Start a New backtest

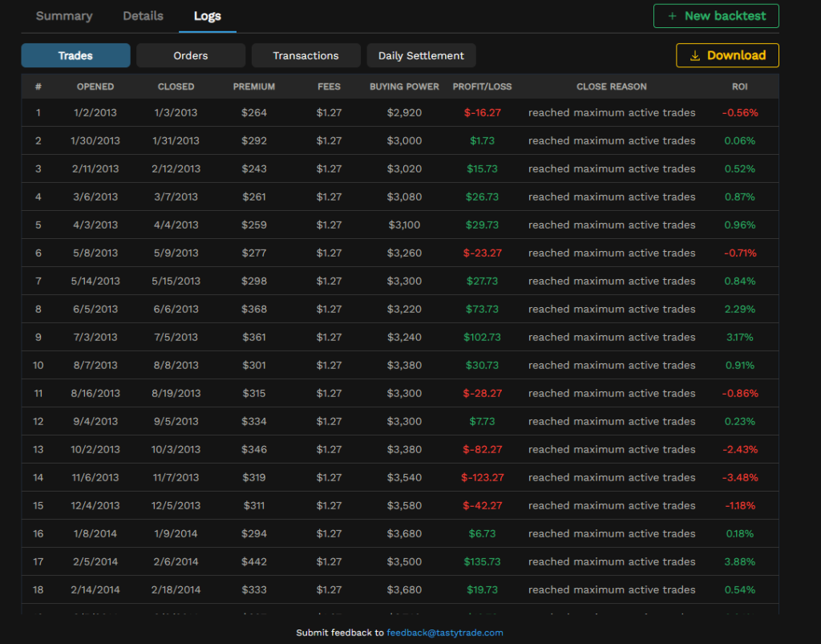(x=716, y=16)
